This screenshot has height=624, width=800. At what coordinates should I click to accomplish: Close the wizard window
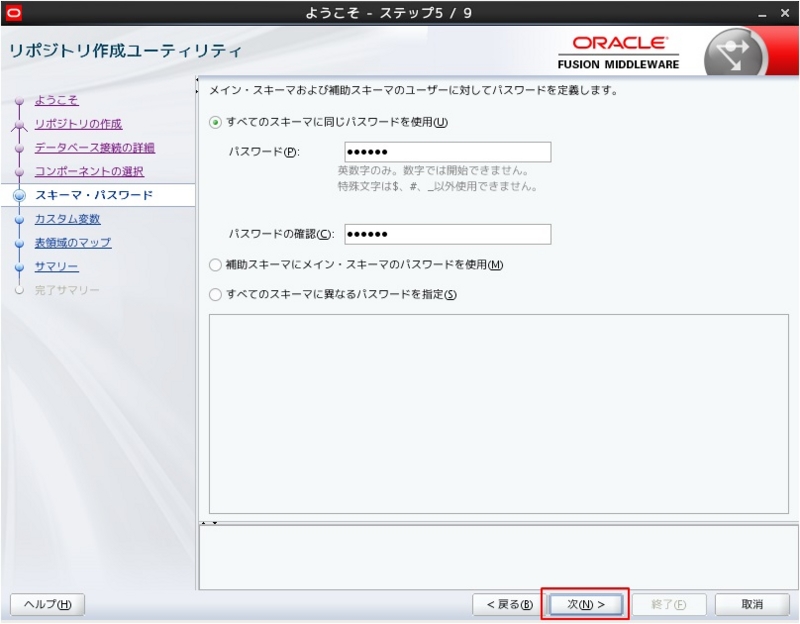785,13
